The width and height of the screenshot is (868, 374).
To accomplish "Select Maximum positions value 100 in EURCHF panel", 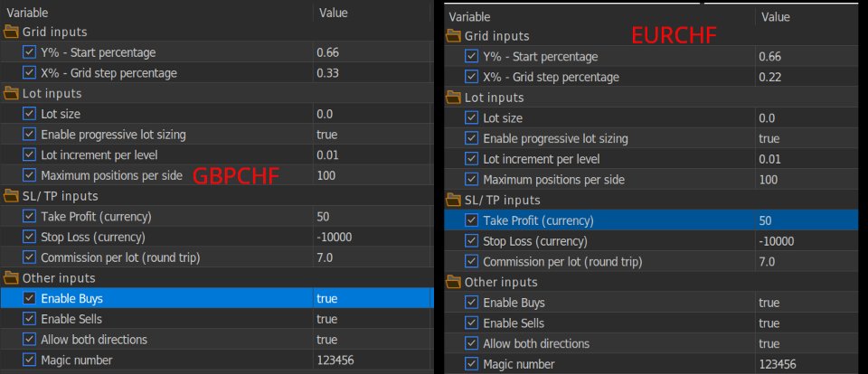I will 769,179.
